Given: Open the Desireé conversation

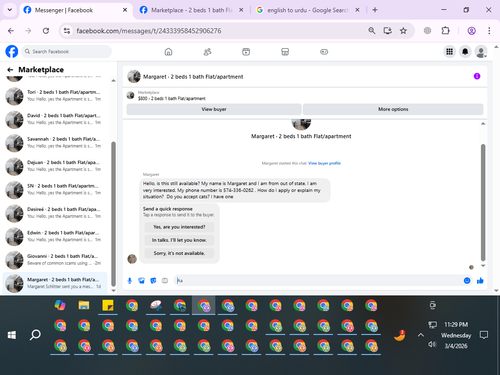Looking at the screenshot, I should (x=55, y=213).
